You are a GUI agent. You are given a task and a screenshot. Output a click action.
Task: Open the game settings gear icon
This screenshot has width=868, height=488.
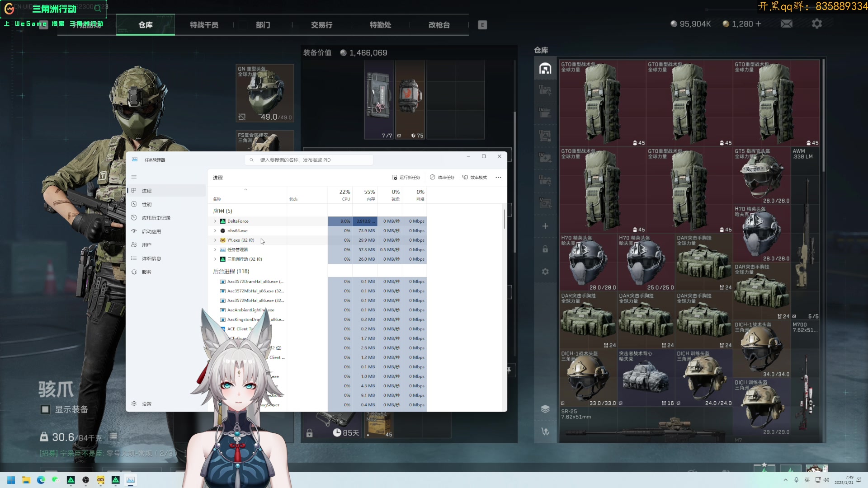pyautogui.click(x=816, y=23)
